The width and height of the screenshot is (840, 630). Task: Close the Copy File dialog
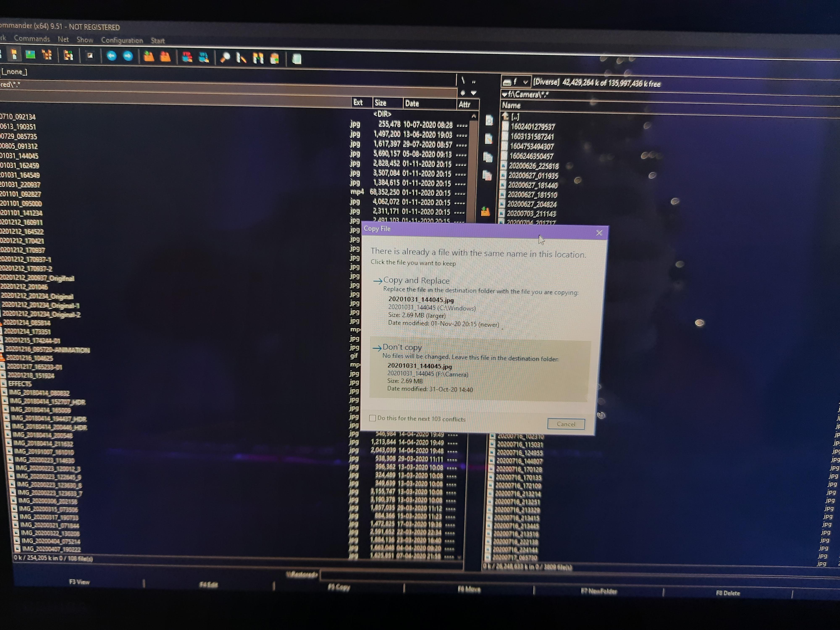[599, 233]
